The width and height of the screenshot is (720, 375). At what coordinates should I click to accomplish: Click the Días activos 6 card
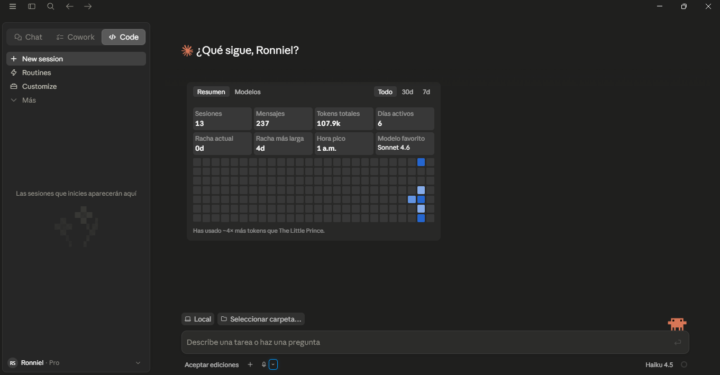405,118
